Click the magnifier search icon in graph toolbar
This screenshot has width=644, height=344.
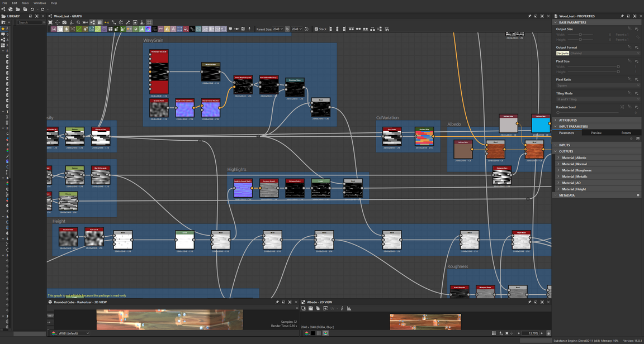(x=78, y=23)
